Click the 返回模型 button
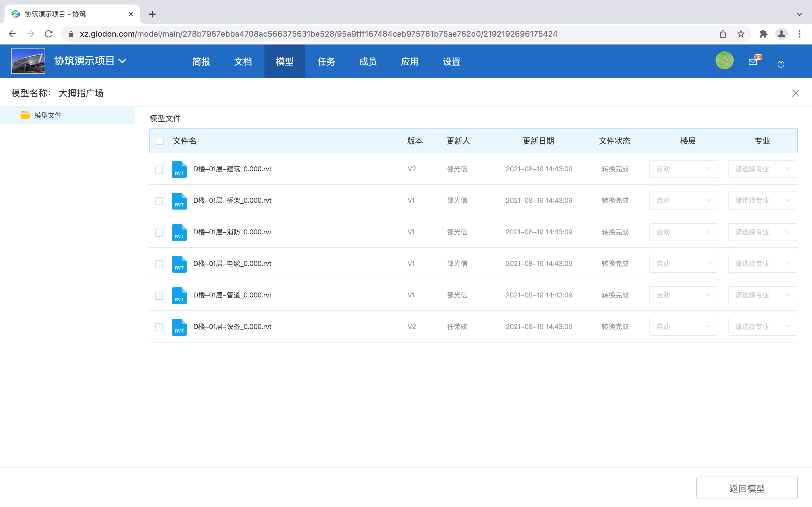This screenshot has height=507, width=812. coord(747,488)
